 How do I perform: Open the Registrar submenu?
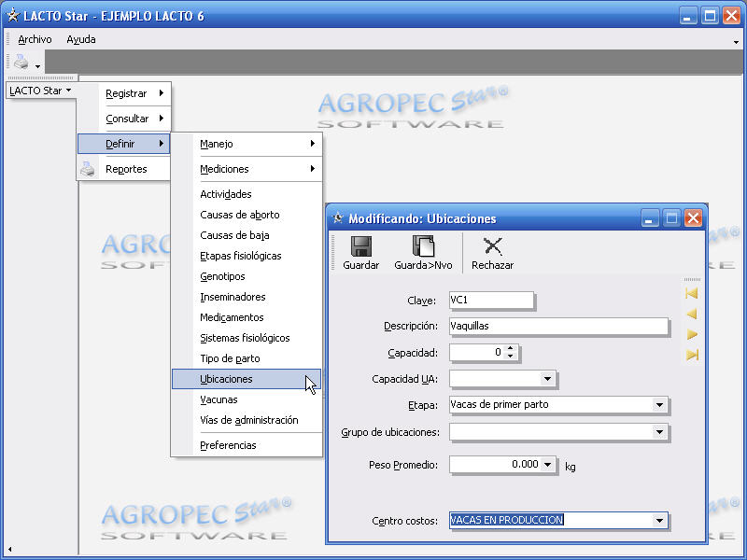[124, 93]
